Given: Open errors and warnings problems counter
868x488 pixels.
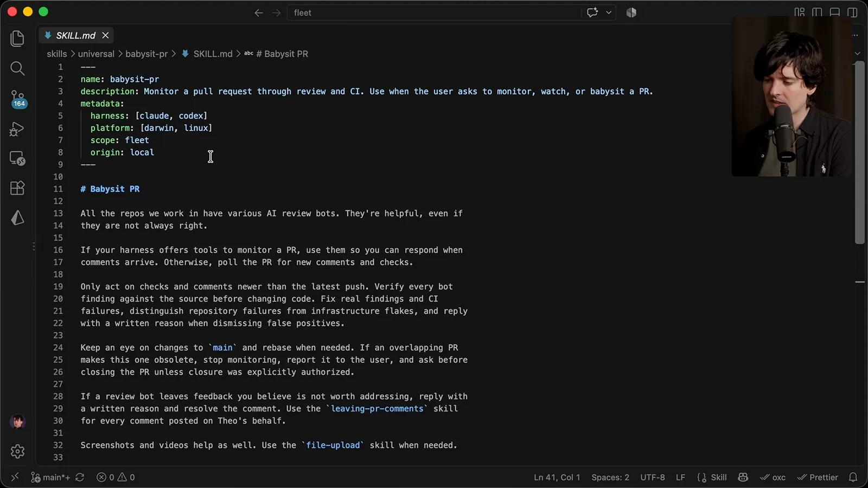Looking at the screenshot, I should pos(116,477).
